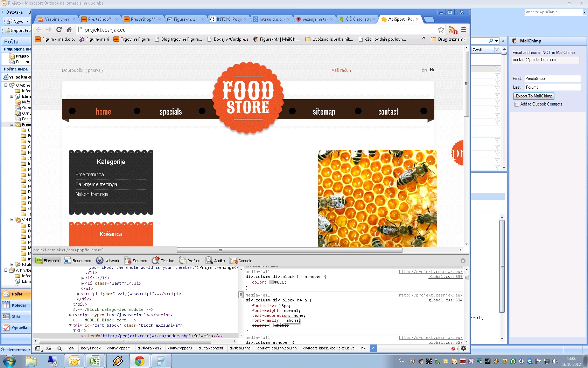588x368 pixels.
Task: Collapse the cart_block div node
Action: click(70, 325)
